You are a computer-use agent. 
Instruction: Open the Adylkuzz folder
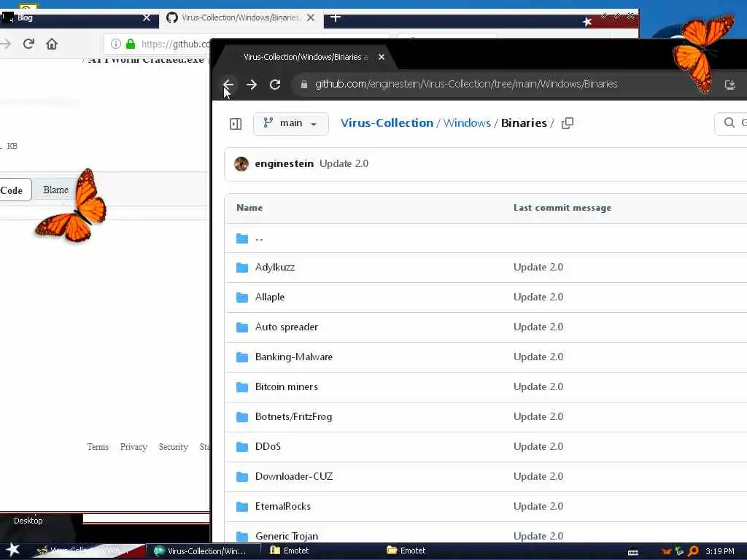click(x=275, y=267)
